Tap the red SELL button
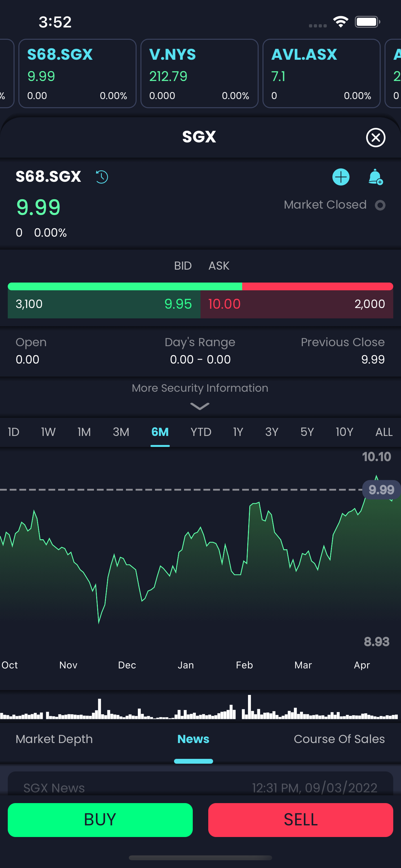 tap(301, 820)
